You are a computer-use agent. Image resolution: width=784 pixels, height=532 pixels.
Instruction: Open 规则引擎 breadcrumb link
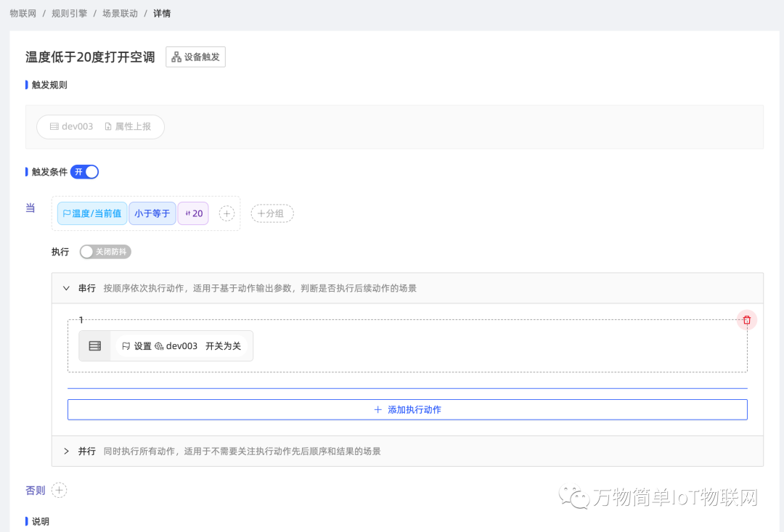[x=69, y=13]
